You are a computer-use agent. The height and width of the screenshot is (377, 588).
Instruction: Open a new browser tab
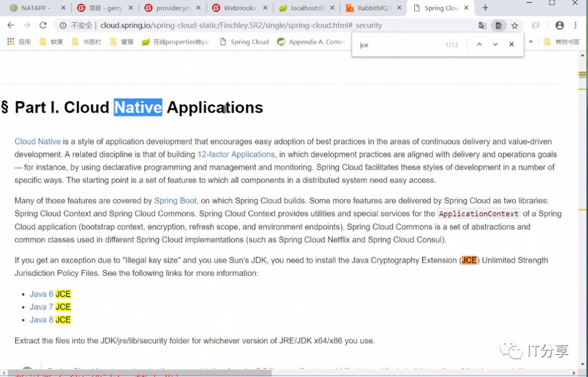[485, 8]
